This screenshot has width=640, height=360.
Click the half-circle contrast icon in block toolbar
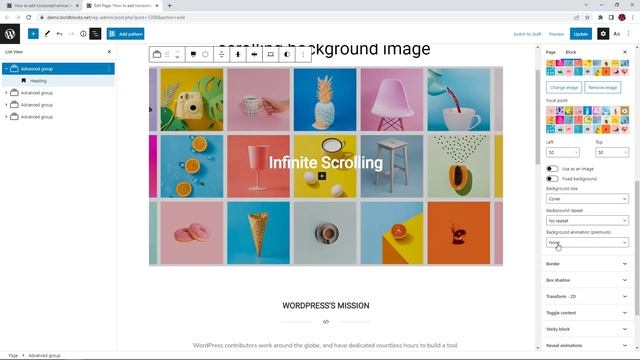pos(287,54)
